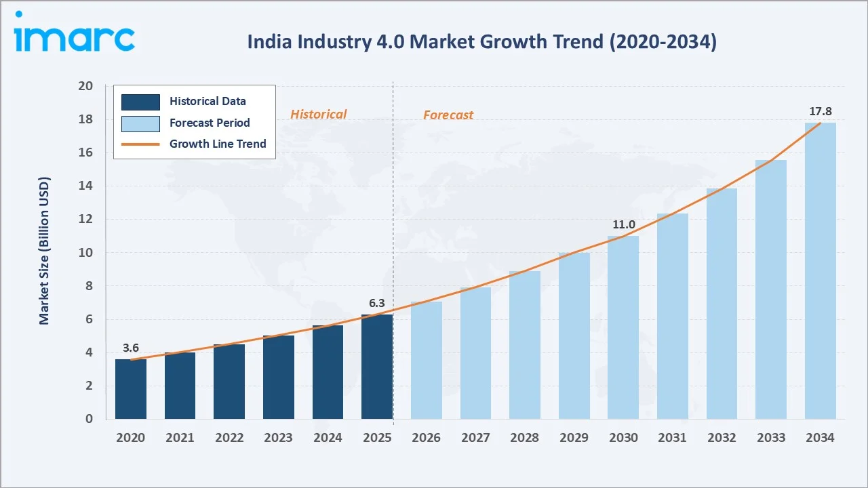Click the 2027 forecast bar
868x488 pixels.
[x=475, y=353]
